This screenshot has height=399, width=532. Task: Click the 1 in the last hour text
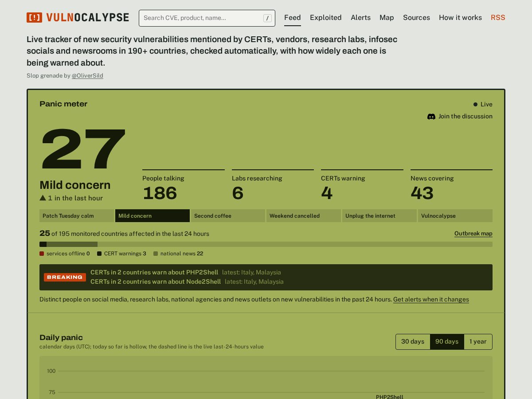75,198
